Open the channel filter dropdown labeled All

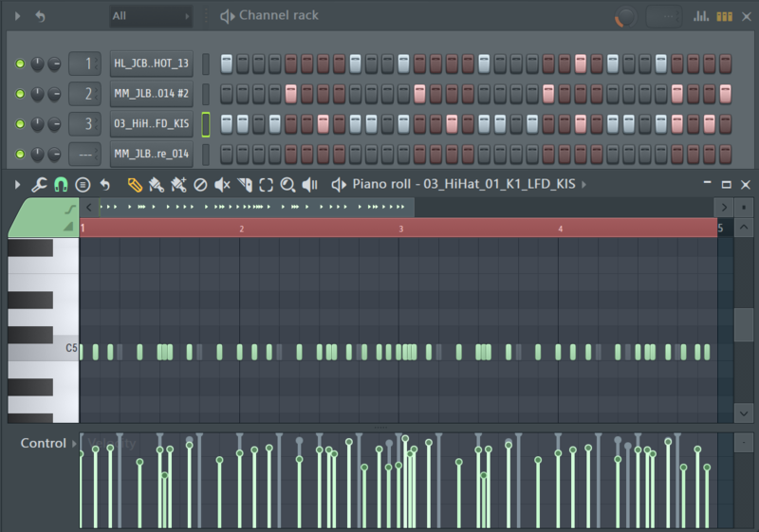[x=150, y=16]
